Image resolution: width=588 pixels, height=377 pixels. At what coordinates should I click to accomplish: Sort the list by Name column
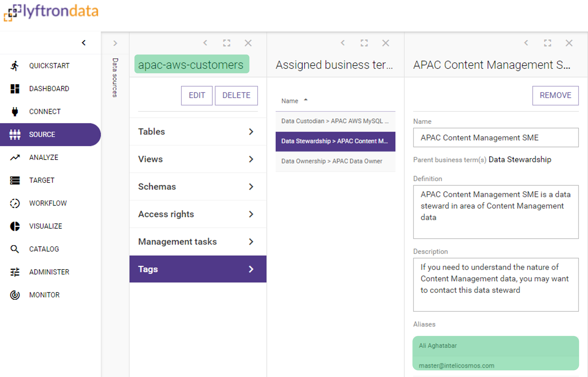pyautogui.click(x=290, y=101)
